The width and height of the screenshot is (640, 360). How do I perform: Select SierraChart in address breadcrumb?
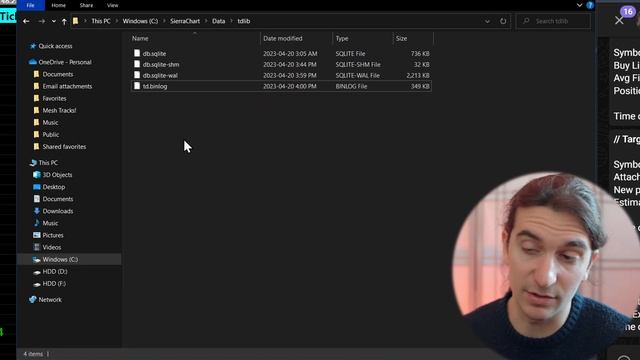[185, 21]
